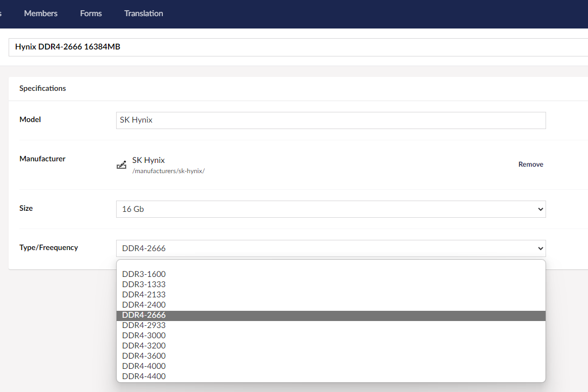
Task: Select DDR4-4400 at the list bottom
Action: (331, 376)
